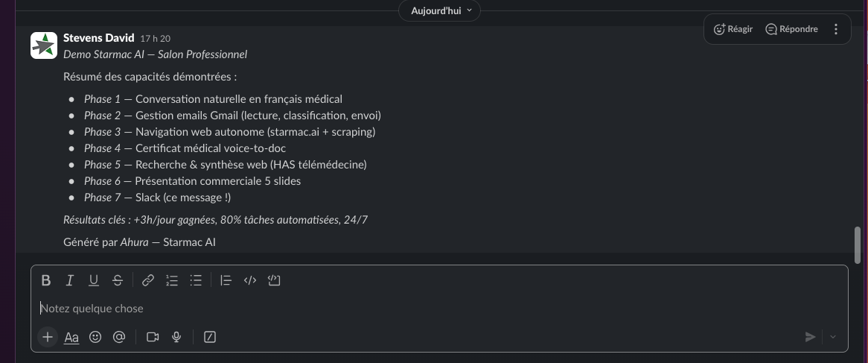Click the Phase 4 Certificat médical line
The width and height of the screenshot is (868, 363).
pos(185,148)
